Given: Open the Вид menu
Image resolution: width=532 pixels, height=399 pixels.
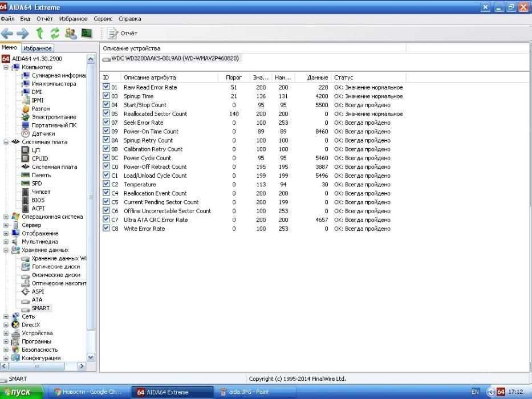Looking at the screenshot, I should 25,19.
